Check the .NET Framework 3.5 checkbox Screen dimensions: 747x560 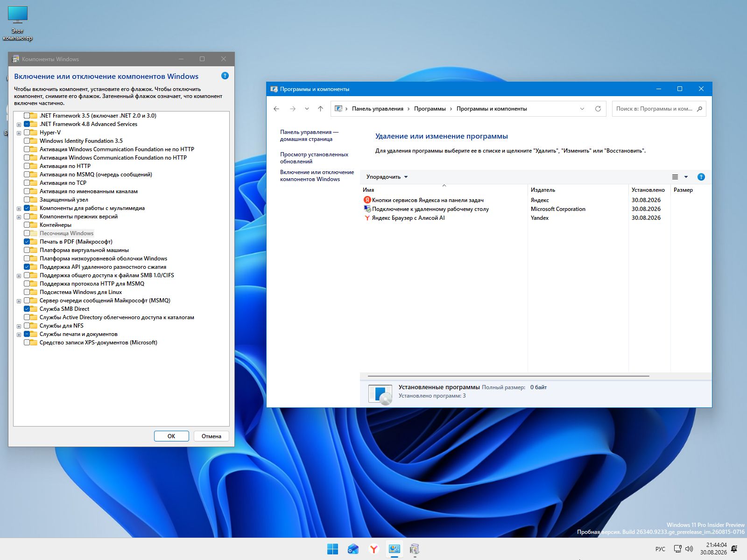click(x=27, y=116)
